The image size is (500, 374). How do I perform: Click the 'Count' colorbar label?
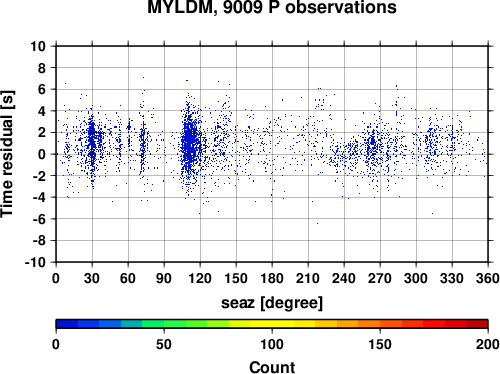tap(272, 367)
